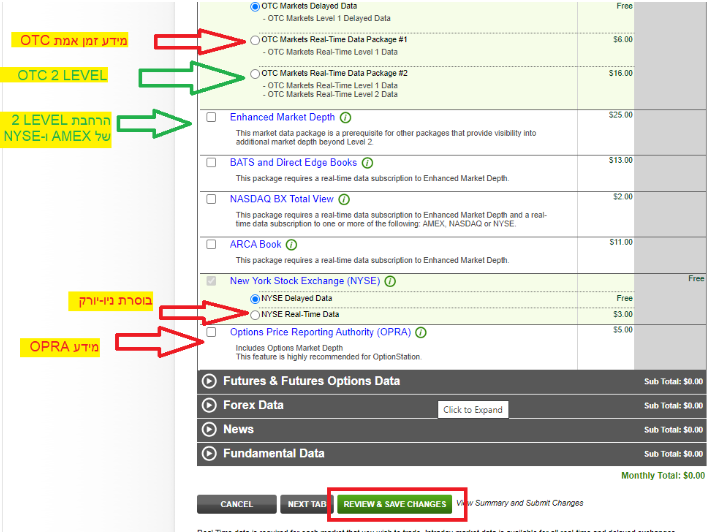Open info icon beside New York Stock Exchange (NYSE)
713x532 pixels.
(390, 281)
